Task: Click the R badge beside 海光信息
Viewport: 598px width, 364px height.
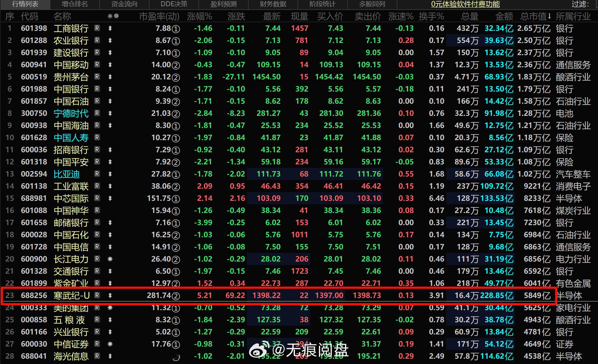Action: point(97,356)
